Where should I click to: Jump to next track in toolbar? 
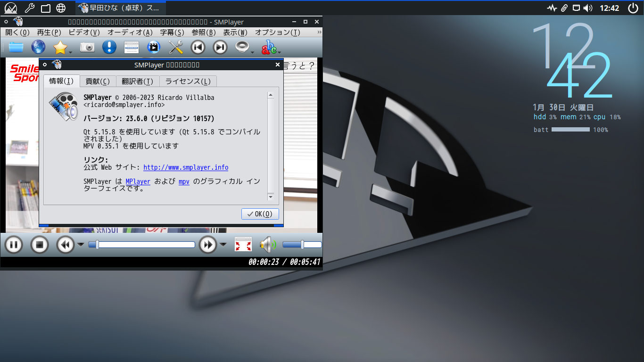[x=220, y=47]
